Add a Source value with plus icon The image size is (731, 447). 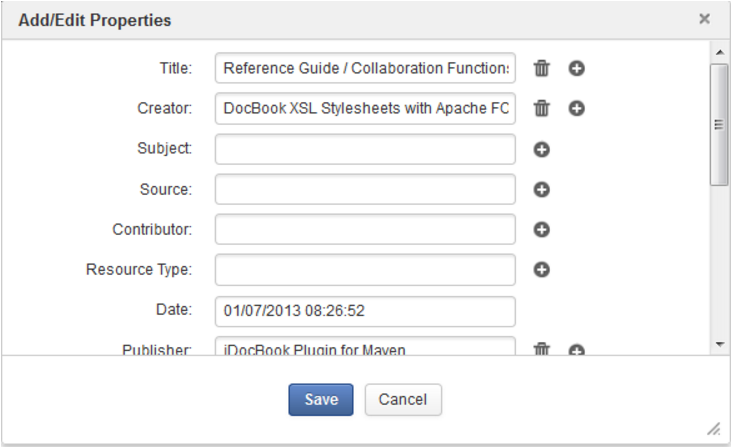[x=541, y=189]
